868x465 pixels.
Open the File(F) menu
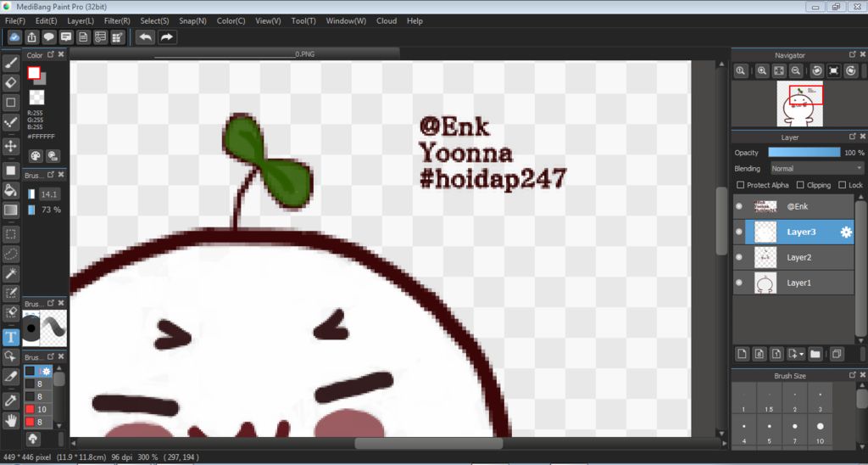(x=15, y=20)
